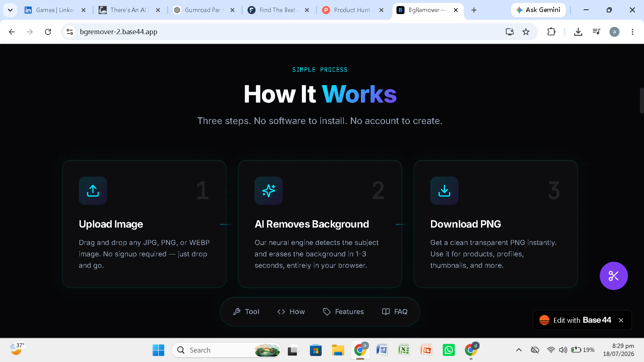Expand the tab search dropdown

(10, 10)
